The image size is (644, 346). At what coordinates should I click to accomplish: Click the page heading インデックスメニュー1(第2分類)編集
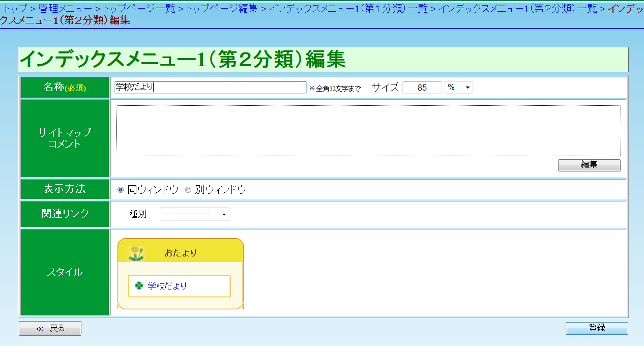click(183, 60)
